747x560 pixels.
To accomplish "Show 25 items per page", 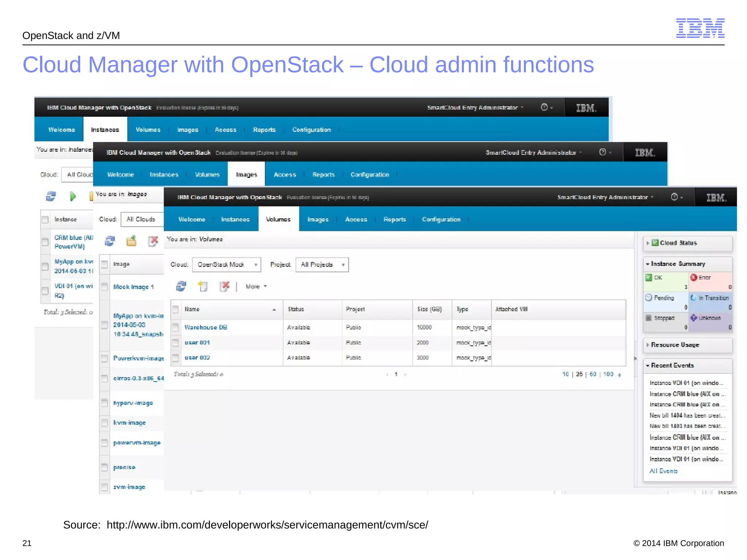I will click(x=579, y=374).
